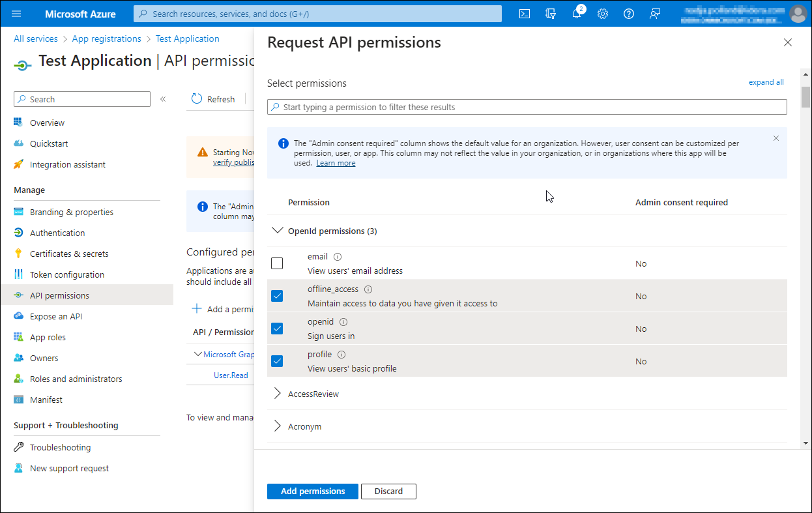Click the New support request icon
The width and height of the screenshot is (812, 513).
[18, 468]
